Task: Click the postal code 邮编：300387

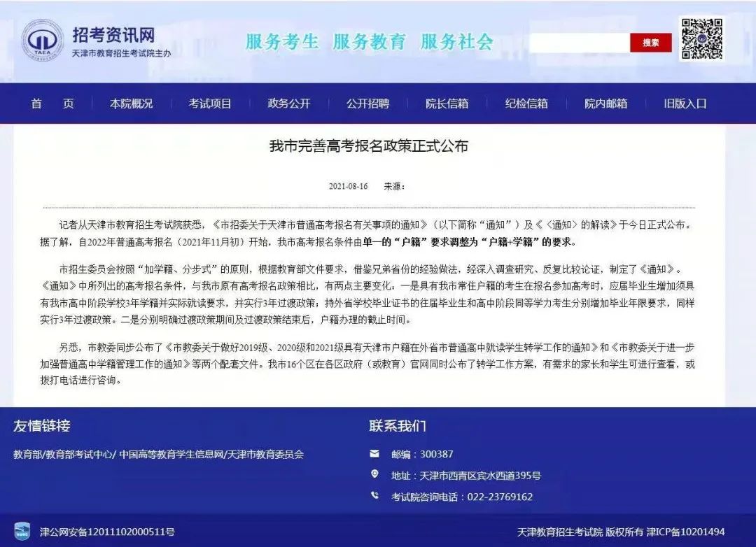Action: pyautogui.click(x=422, y=454)
